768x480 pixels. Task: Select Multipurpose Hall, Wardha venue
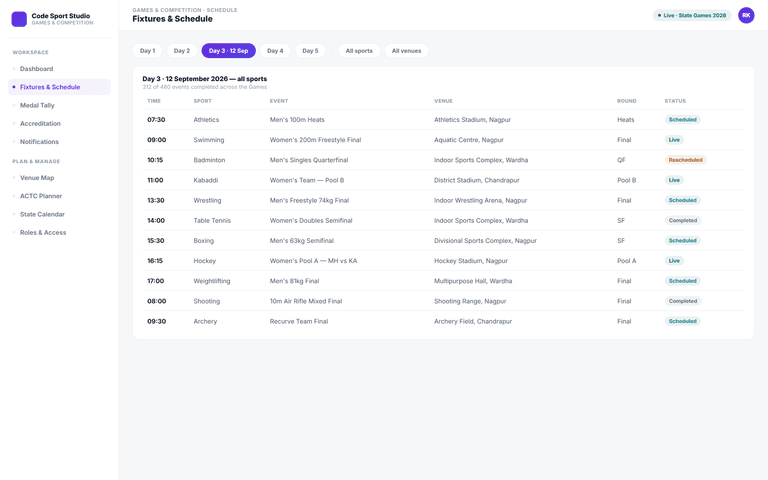coord(473,281)
